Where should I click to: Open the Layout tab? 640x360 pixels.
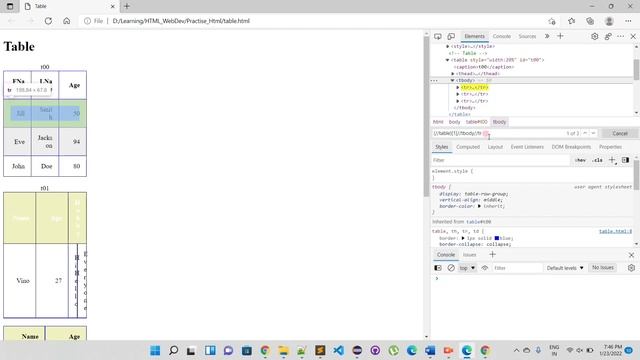click(x=495, y=147)
